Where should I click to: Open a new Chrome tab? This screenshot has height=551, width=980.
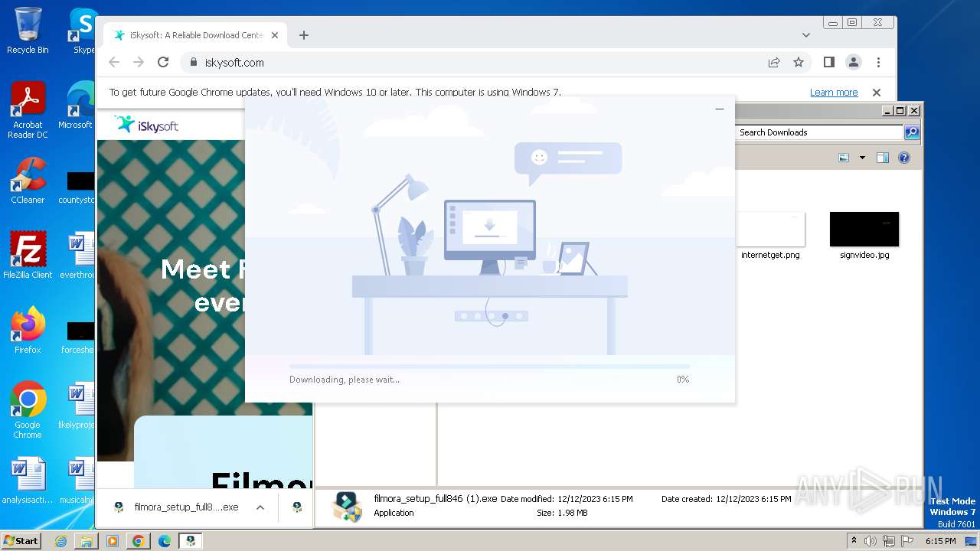pyautogui.click(x=304, y=35)
